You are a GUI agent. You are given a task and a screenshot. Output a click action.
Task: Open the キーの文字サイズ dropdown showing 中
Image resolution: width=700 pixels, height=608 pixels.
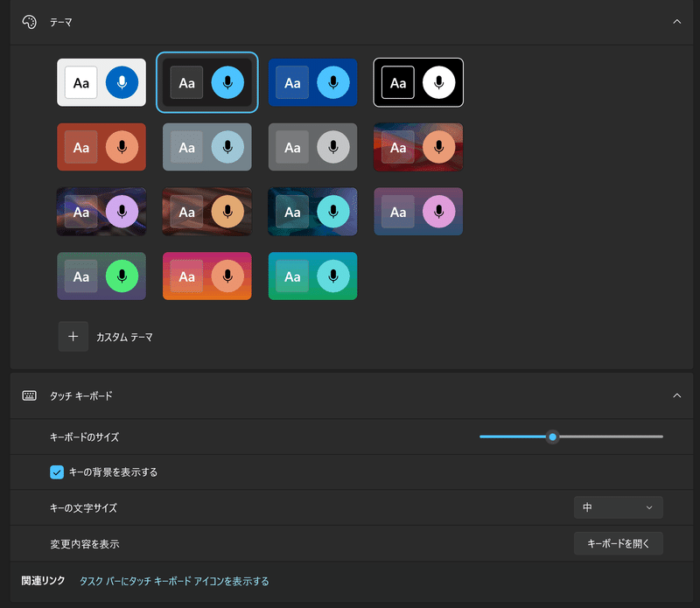[619, 507]
